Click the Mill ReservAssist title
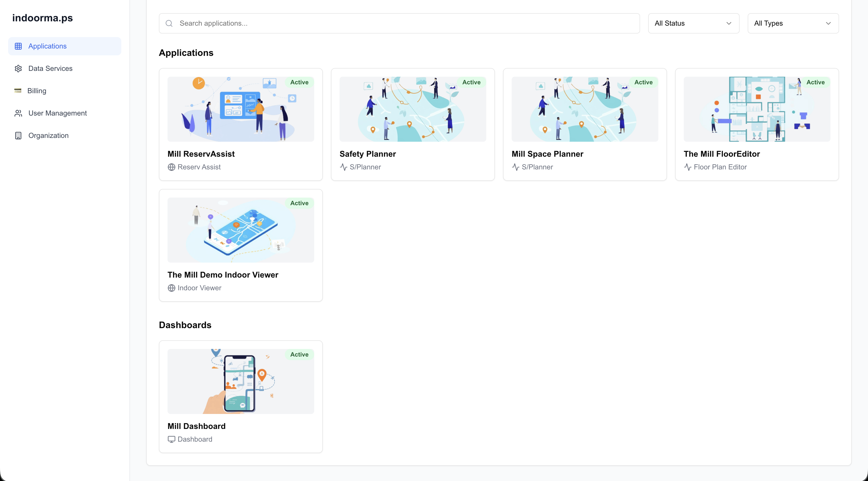The width and height of the screenshot is (868, 481). [201, 154]
